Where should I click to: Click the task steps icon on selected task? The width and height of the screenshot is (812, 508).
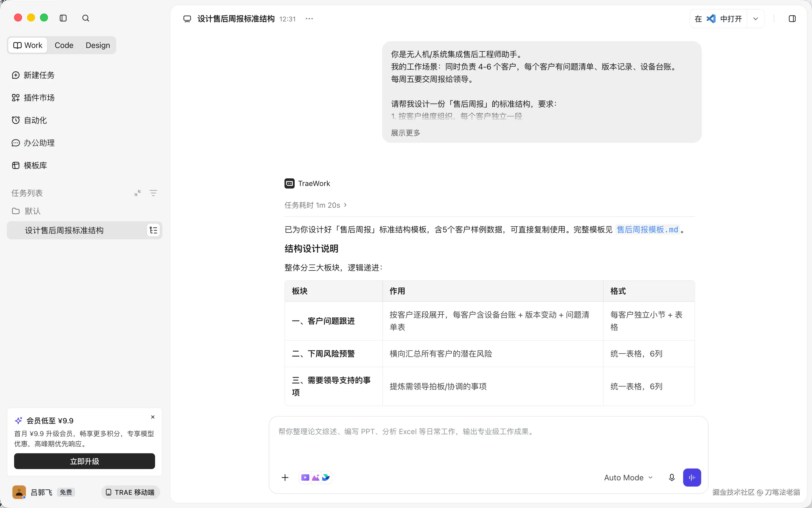(153, 230)
